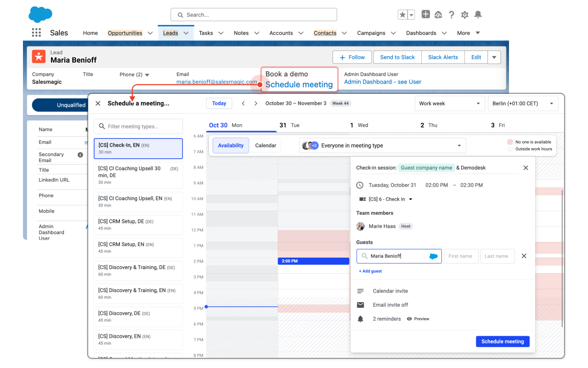
Task: Click the Email invite envelope icon
Action: coord(361,305)
